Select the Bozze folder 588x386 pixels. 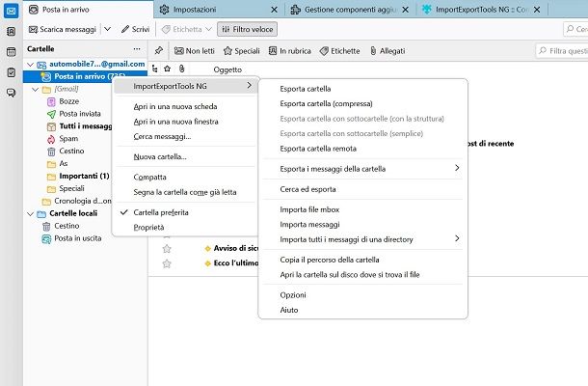point(69,101)
